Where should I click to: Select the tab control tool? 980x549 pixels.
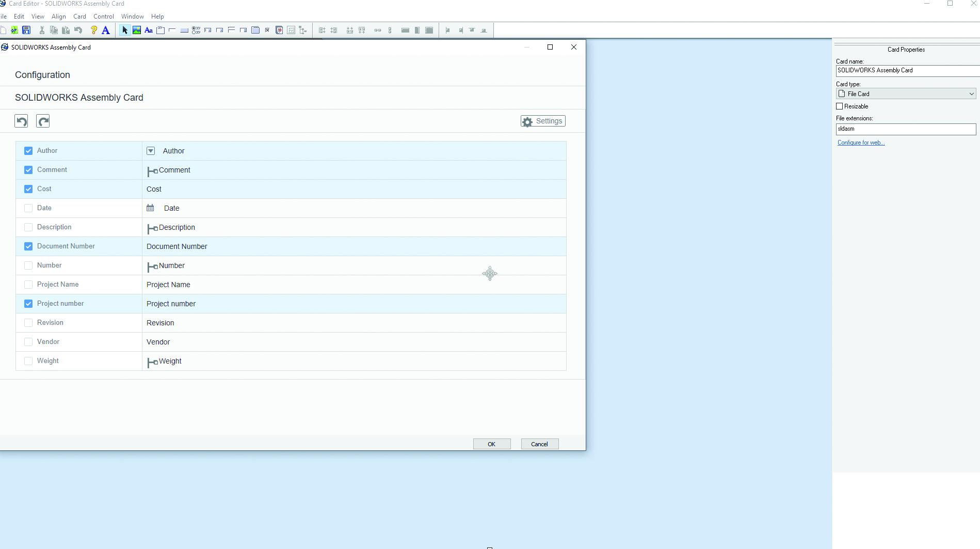click(x=255, y=30)
